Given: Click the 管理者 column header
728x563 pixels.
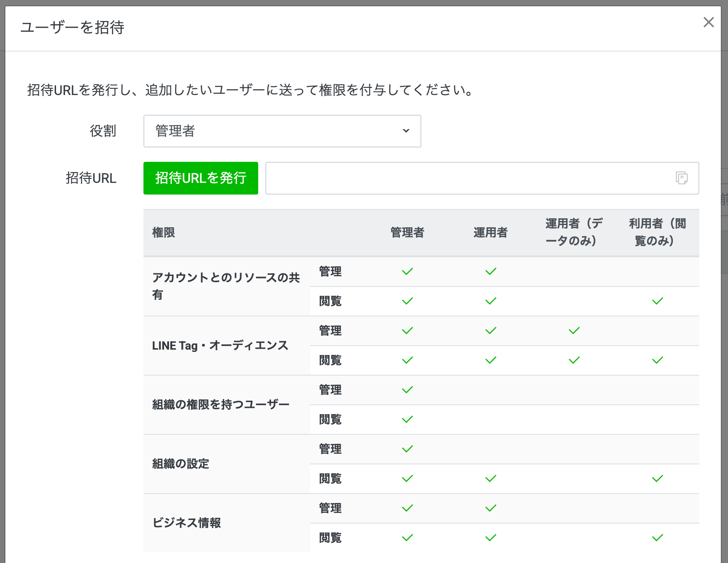Looking at the screenshot, I should [407, 232].
